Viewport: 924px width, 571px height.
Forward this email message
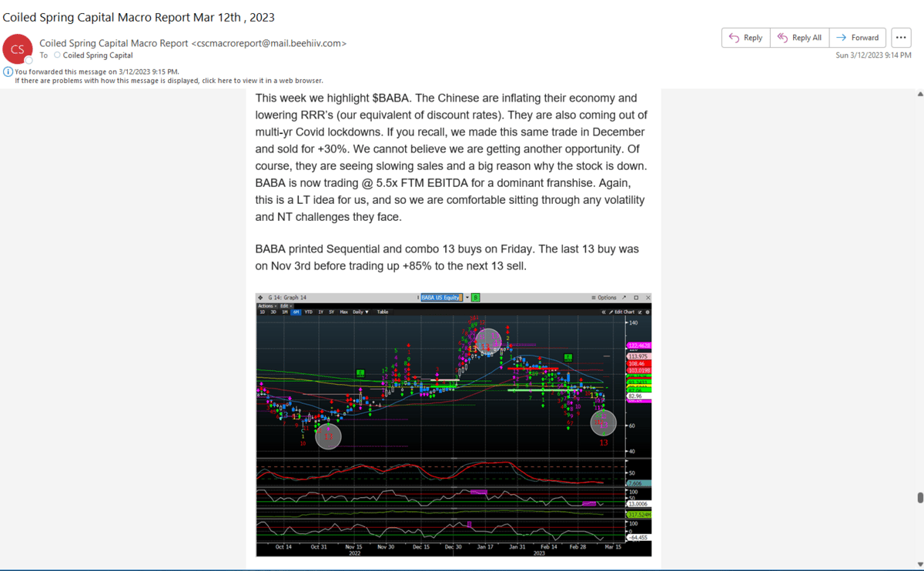tap(858, 38)
